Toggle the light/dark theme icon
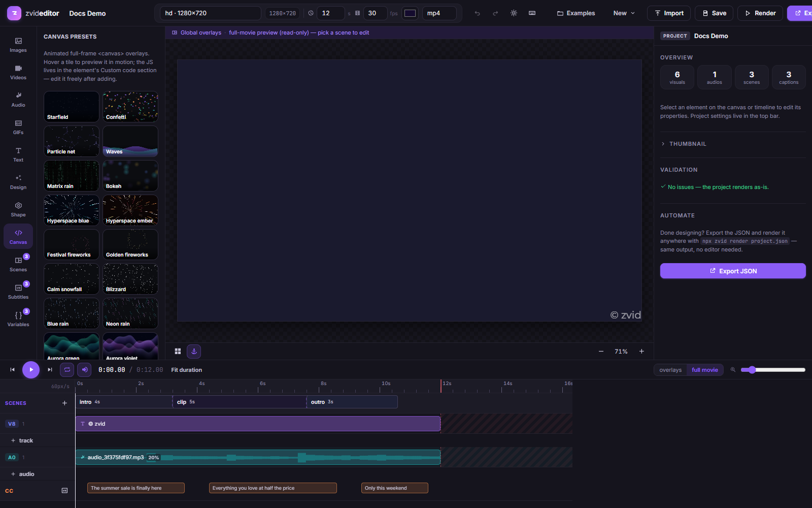The width and height of the screenshot is (812, 508). [x=514, y=13]
